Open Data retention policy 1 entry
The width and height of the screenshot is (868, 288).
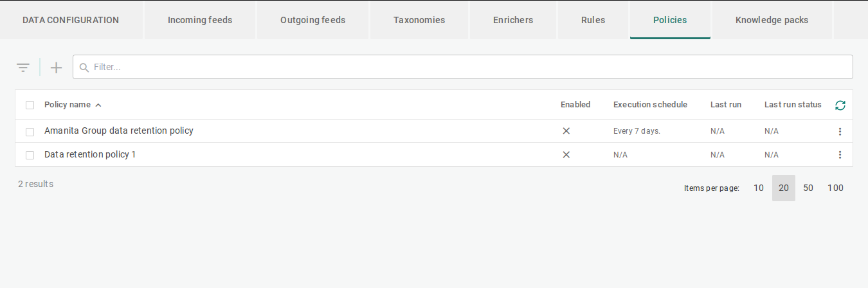(x=90, y=155)
